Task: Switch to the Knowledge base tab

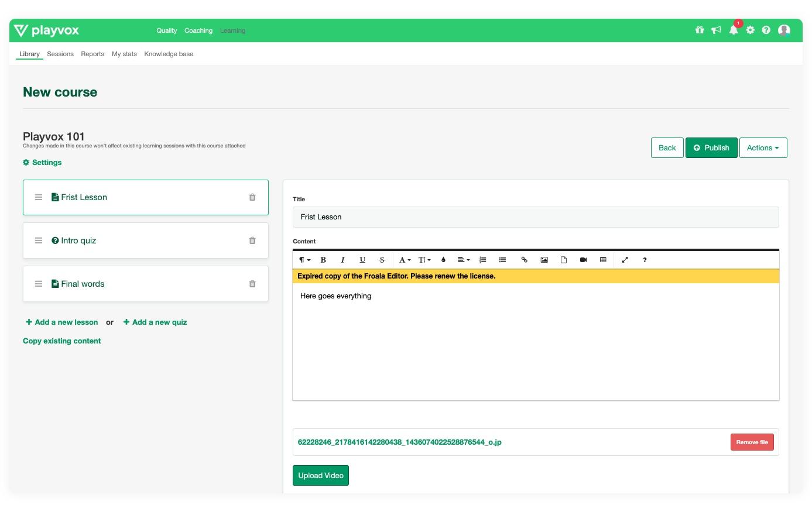Action: [169, 54]
